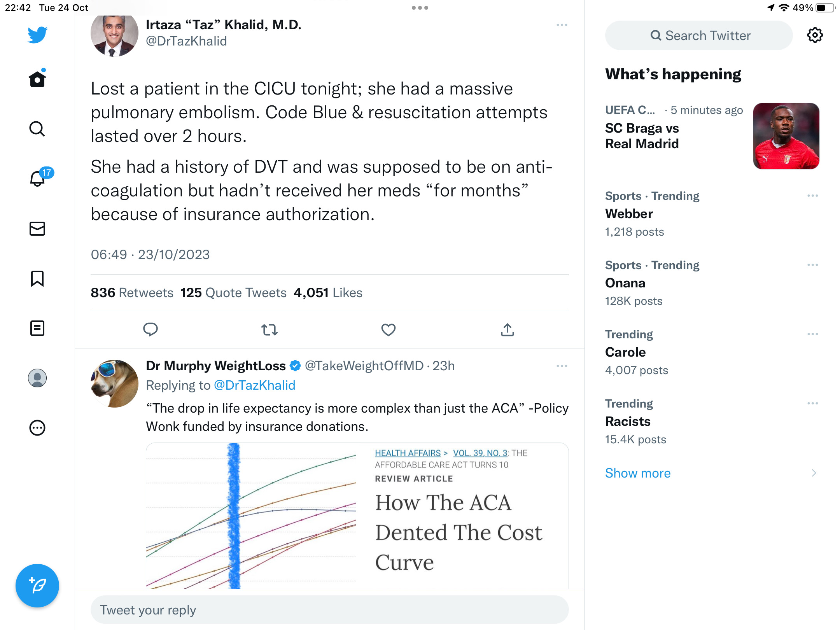This screenshot has width=840, height=630.
Task: Open the sidebar More circle menu
Action: [x=37, y=428]
